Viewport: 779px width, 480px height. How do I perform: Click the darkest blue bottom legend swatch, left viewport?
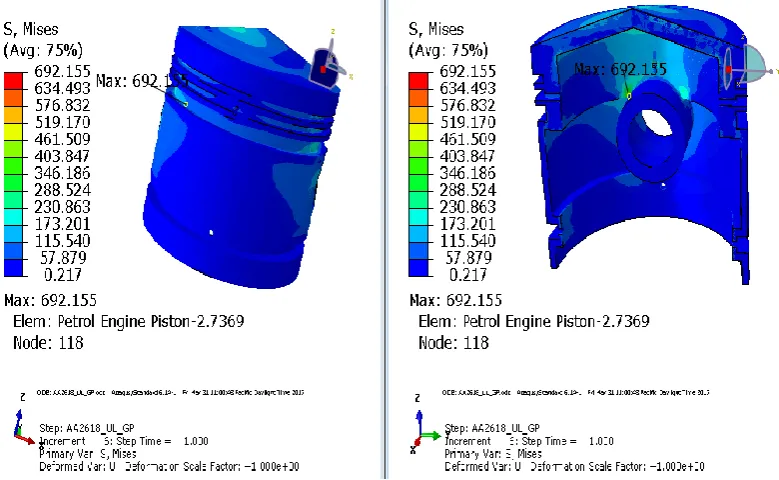click(13, 268)
